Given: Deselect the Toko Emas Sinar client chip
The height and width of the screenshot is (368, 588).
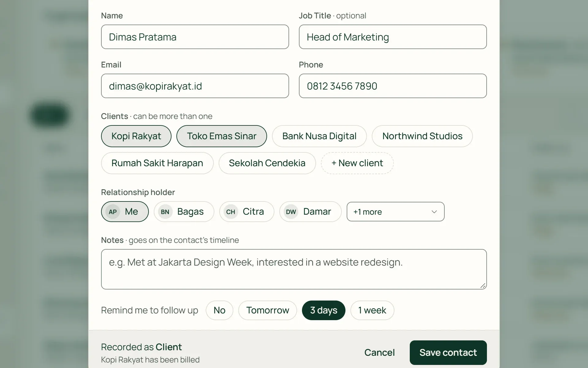Looking at the screenshot, I should [221, 136].
